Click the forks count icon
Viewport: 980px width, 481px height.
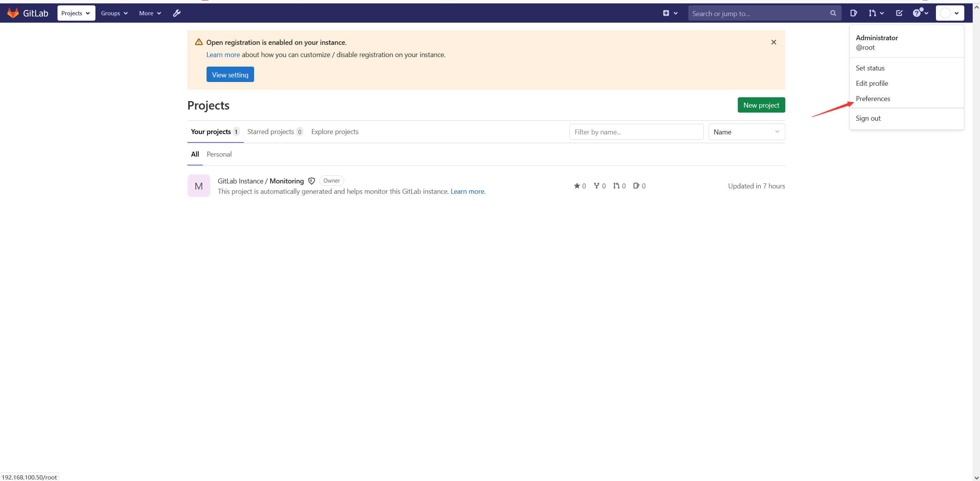coord(596,186)
